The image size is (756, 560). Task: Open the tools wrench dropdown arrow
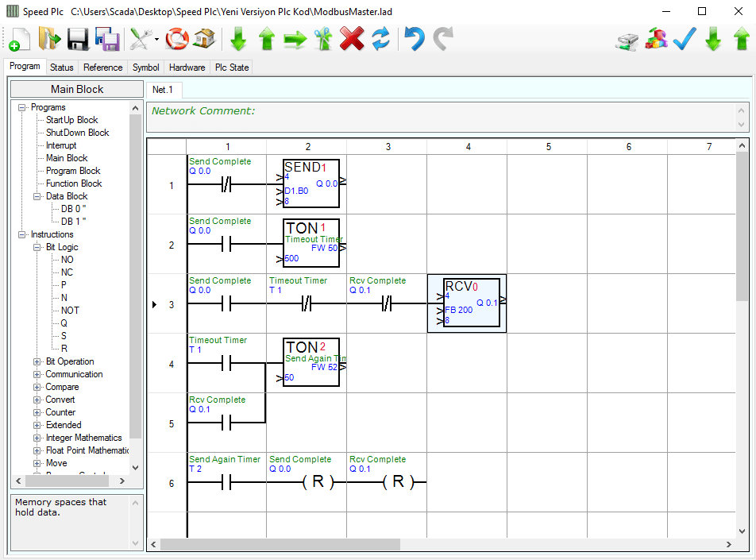click(x=157, y=39)
